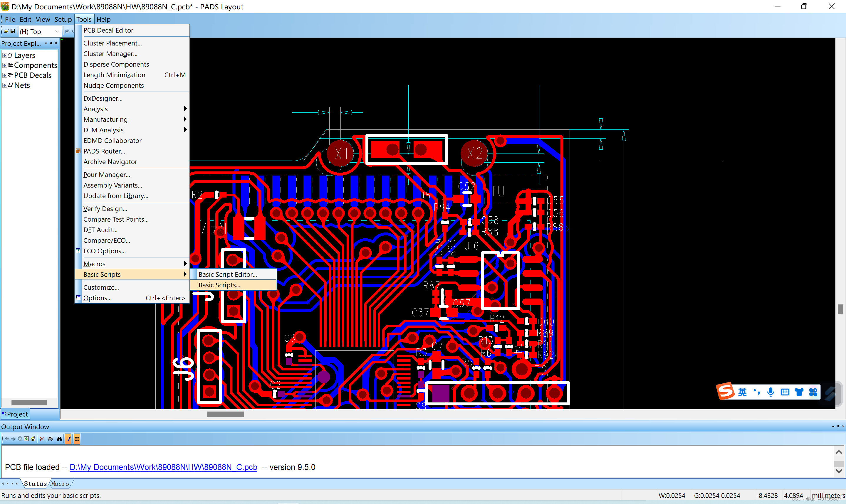The width and height of the screenshot is (846, 504).
Task: Click the Refresh icon in Output Window
Action: click(x=26, y=439)
